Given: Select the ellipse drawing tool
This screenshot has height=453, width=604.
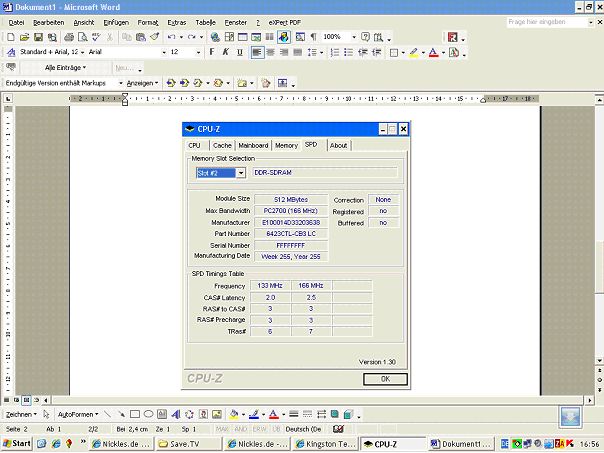Looking at the screenshot, I should pos(148,414).
